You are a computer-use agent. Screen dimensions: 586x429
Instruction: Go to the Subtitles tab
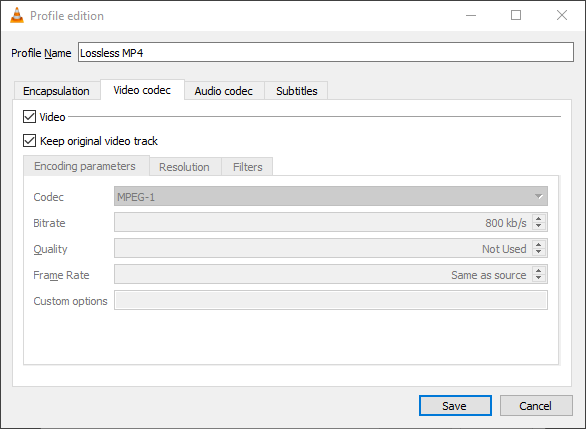(297, 91)
